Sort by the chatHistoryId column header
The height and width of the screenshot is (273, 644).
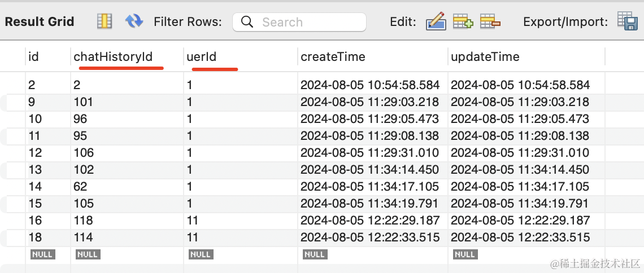click(113, 56)
